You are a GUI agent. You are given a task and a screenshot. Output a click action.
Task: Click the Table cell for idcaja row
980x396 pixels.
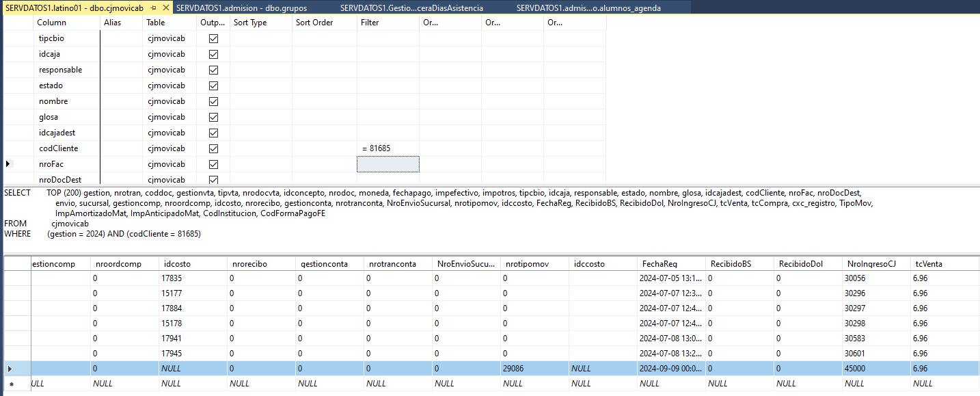[x=170, y=54]
